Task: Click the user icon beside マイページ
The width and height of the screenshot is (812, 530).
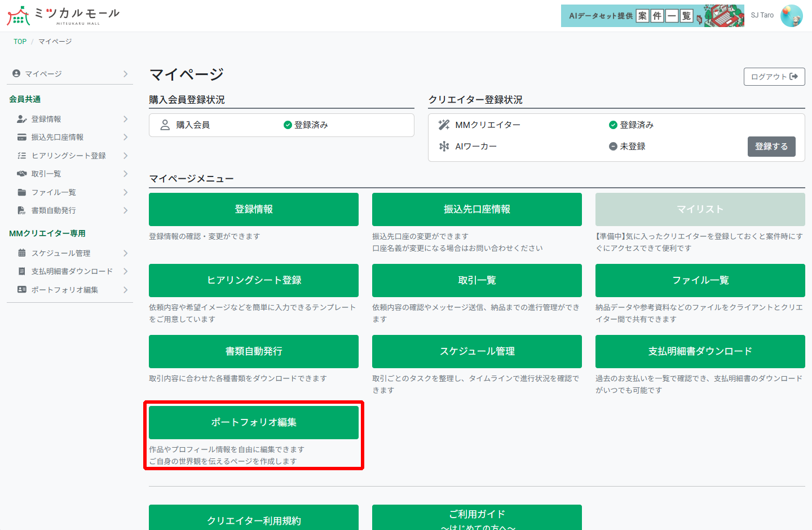Action: 15,73
